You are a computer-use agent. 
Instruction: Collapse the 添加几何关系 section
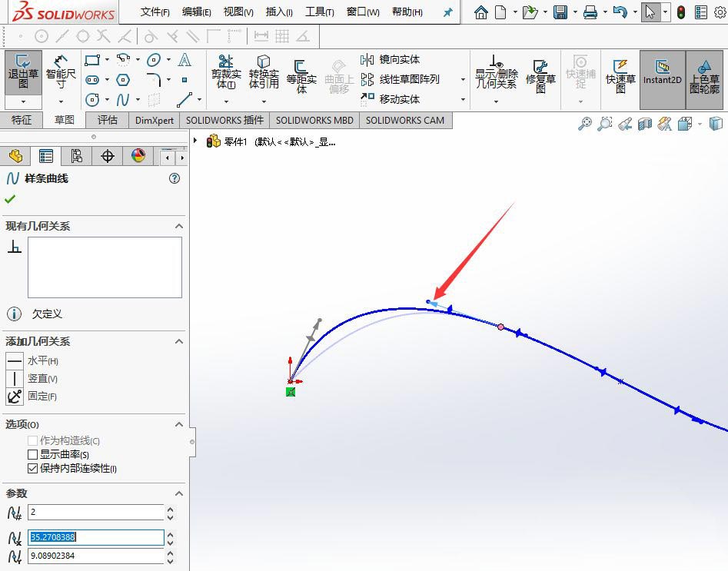click(x=178, y=341)
